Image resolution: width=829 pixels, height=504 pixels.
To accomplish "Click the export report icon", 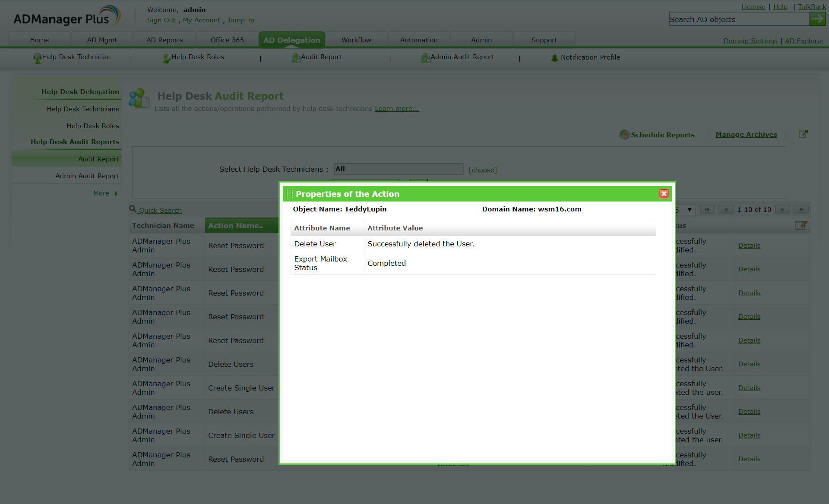I will tap(803, 134).
